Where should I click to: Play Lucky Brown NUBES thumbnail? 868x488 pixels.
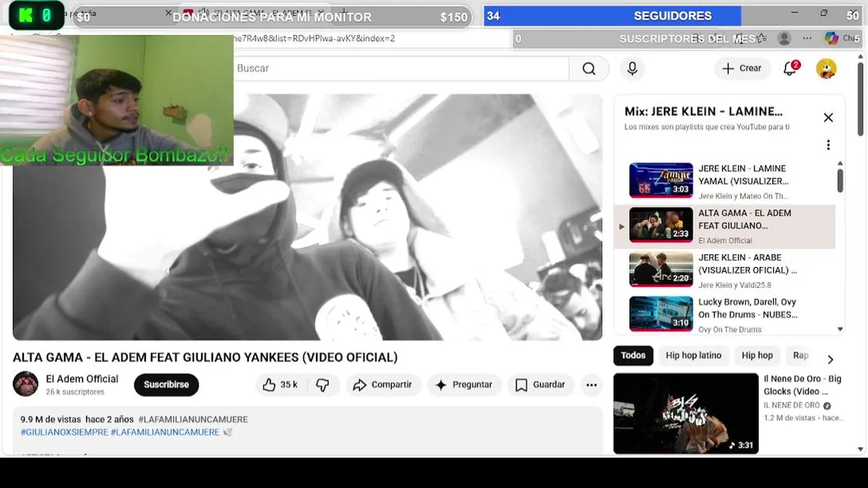(661, 314)
